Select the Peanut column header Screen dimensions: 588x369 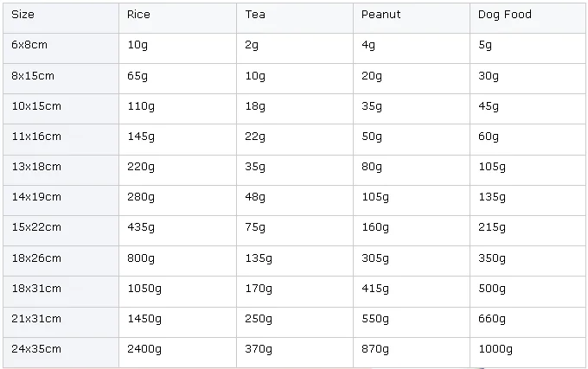(381, 15)
